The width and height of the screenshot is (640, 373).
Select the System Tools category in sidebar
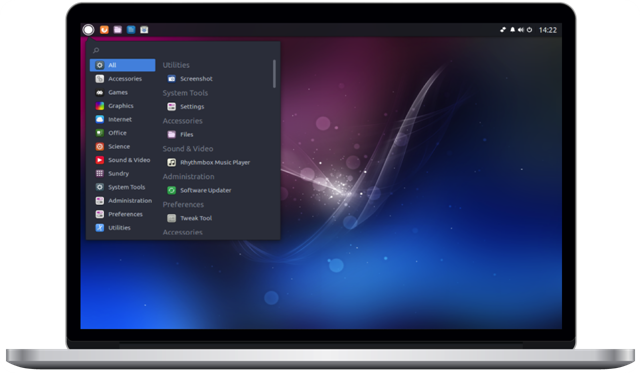click(122, 187)
